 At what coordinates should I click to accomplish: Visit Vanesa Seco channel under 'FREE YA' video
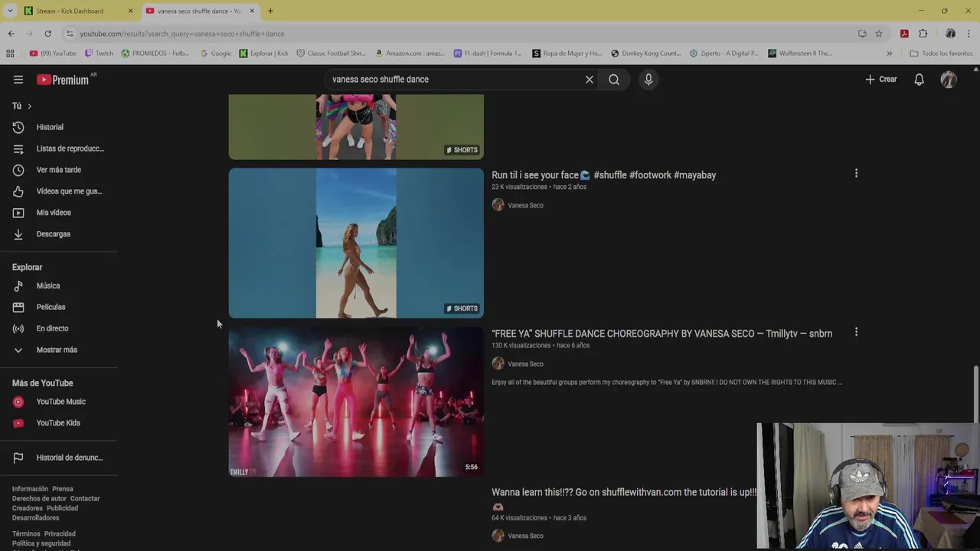(x=525, y=364)
